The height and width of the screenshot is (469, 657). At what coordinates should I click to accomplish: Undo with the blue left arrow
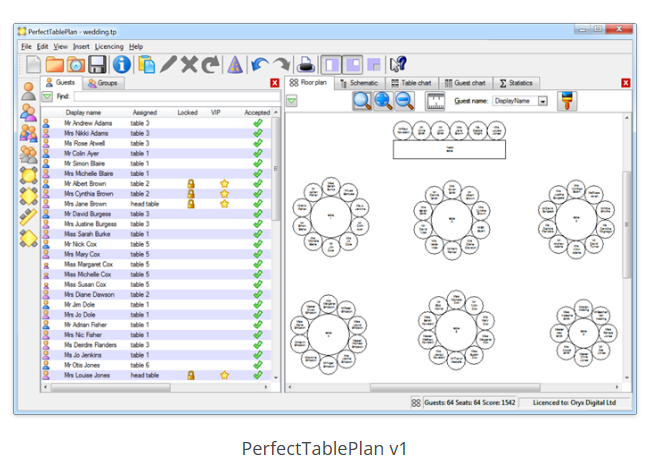[260, 65]
